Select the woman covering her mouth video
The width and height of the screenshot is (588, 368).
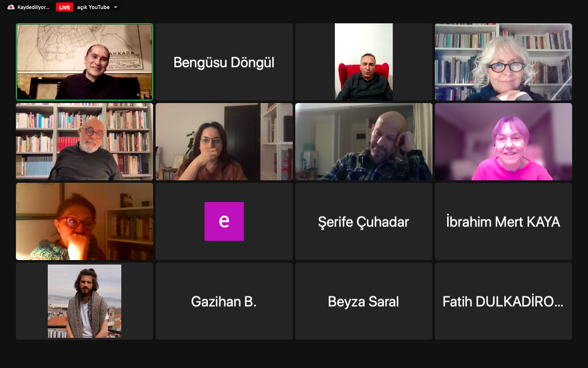tap(224, 141)
